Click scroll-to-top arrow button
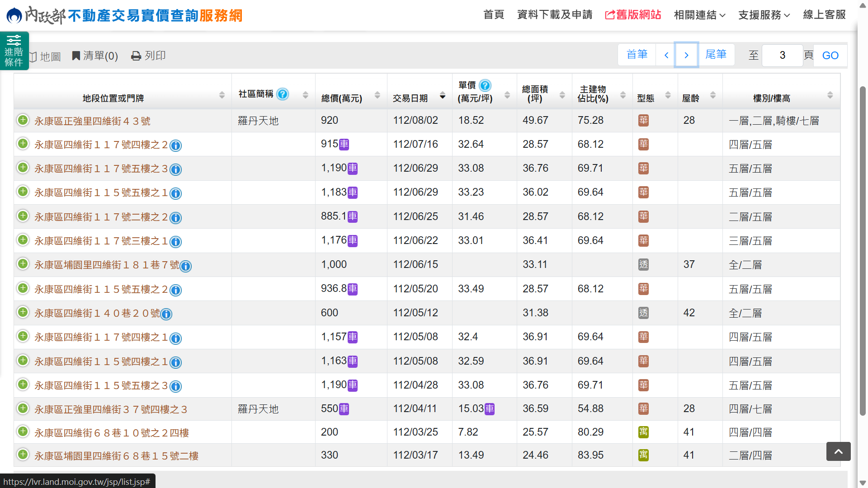The image size is (868, 488). tap(838, 451)
